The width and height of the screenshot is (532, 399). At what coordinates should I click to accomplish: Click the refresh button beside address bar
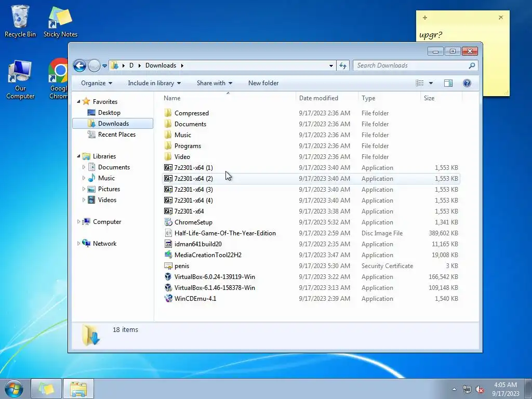pyautogui.click(x=343, y=65)
